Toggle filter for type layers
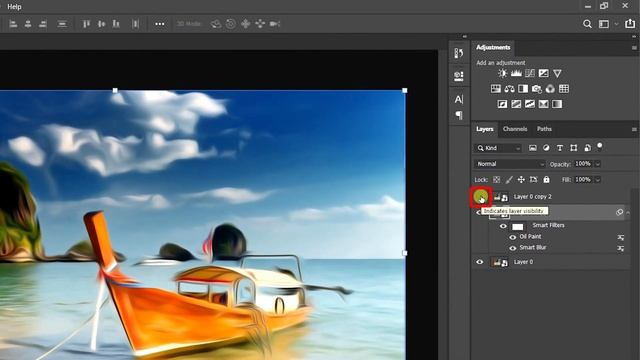This screenshot has height=360, width=640. pyautogui.click(x=560, y=148)
